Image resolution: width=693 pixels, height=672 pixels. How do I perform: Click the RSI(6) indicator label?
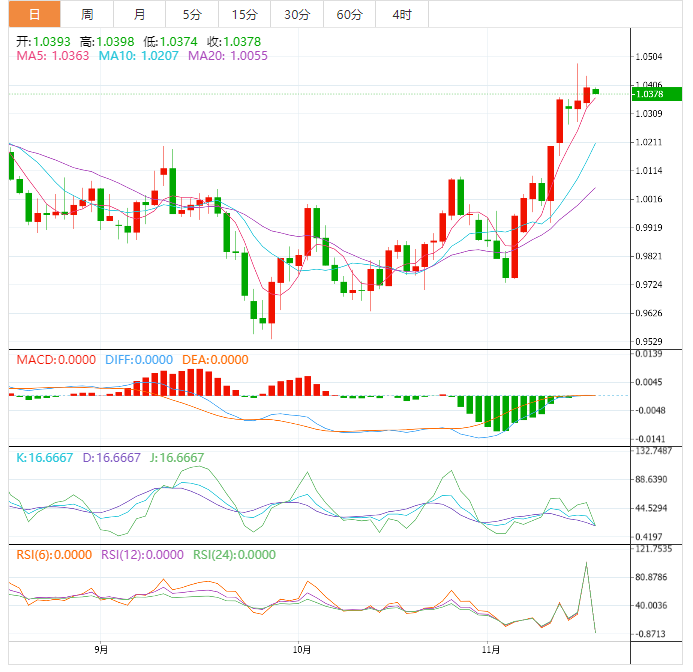coord(53,554)
